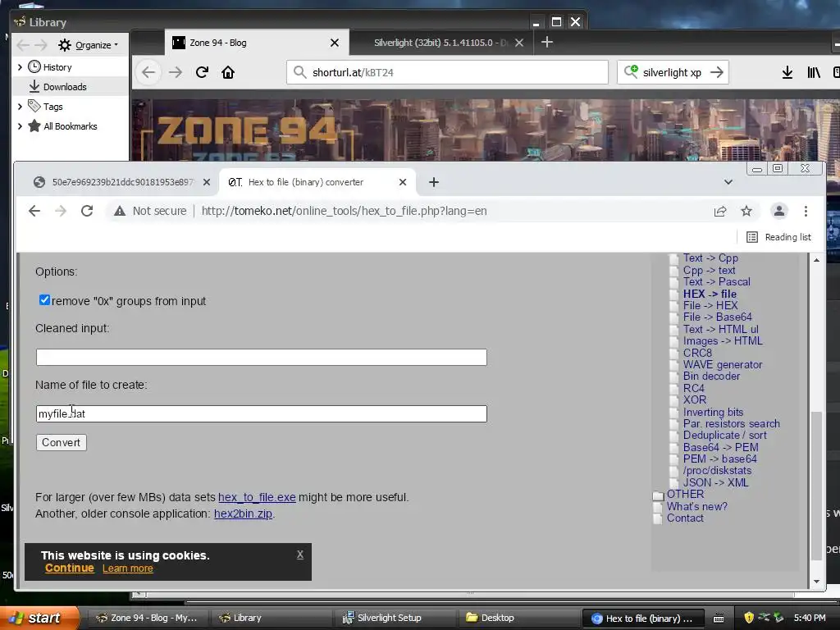Open the RC4 tool link
Viewport: 840px width, 630px height.
(x=693, y=388)
